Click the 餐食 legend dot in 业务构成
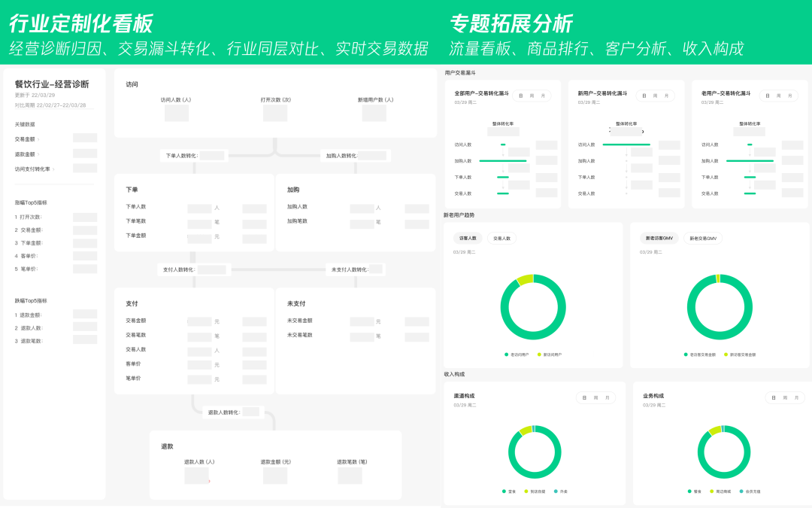 689,491
